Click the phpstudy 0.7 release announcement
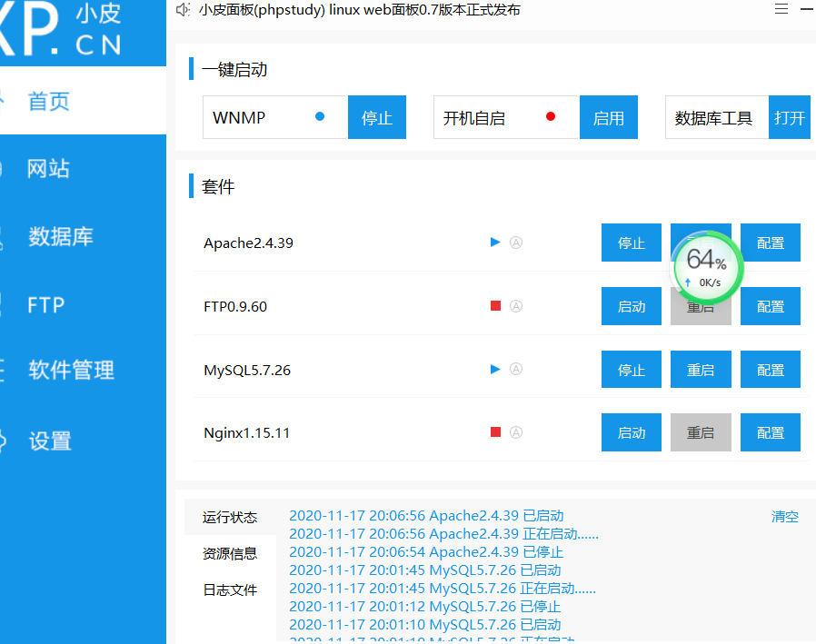This screenshot has width=816, height=644. click(x=360, y=10)
